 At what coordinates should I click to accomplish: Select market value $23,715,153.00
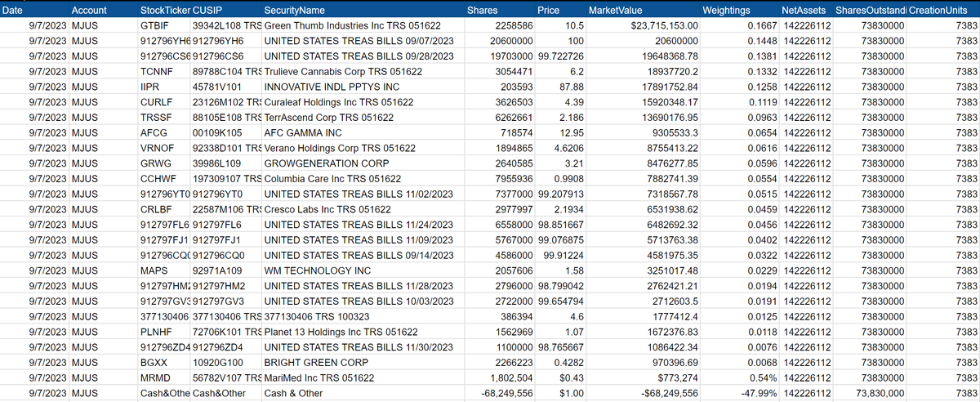click(x=665, y=26)
